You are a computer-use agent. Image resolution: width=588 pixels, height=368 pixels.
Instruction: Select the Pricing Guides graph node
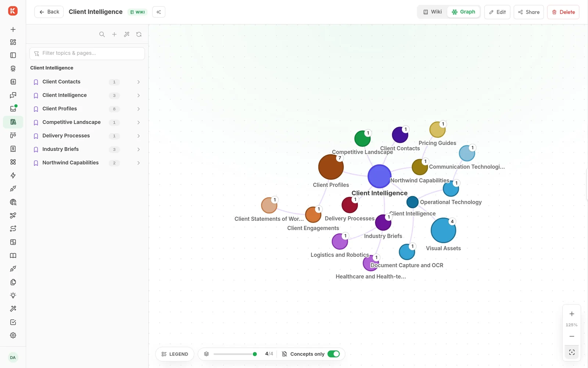[x=437, y=130]
